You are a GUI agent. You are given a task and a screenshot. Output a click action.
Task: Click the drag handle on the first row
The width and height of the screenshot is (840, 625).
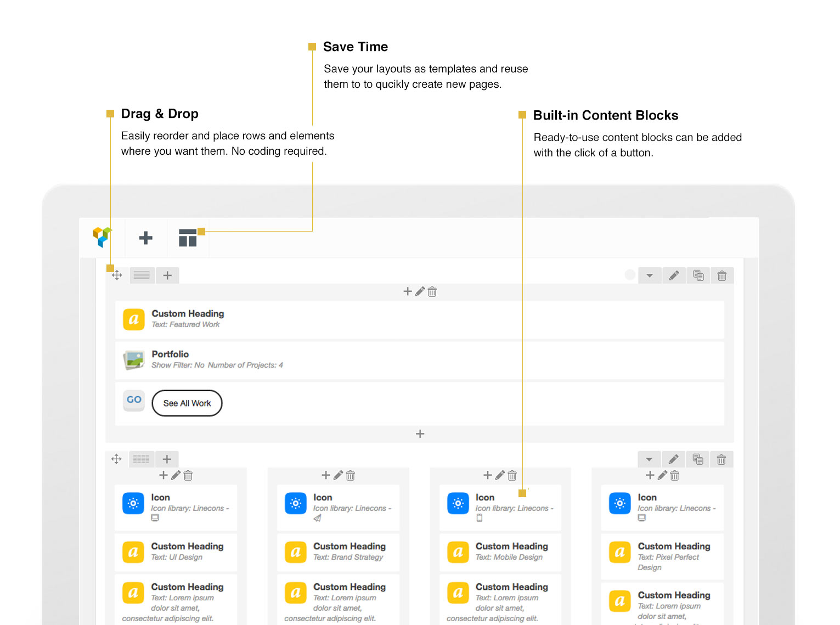(x=117, y=275)
